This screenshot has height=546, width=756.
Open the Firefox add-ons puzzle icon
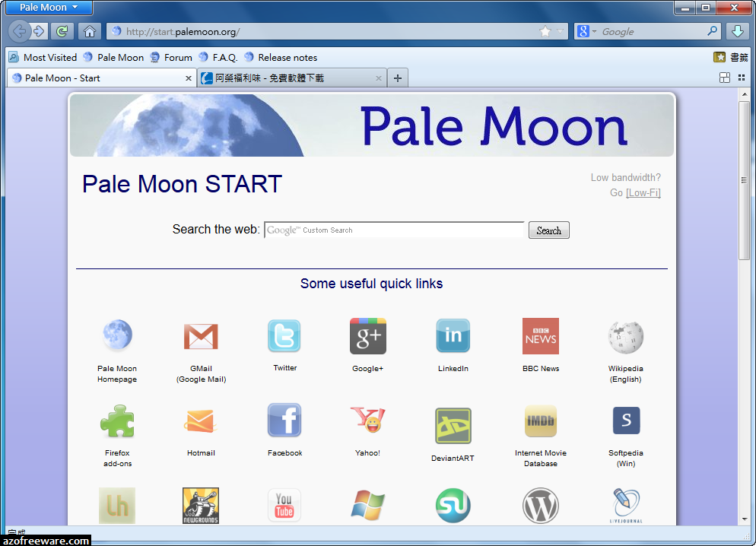117,421
